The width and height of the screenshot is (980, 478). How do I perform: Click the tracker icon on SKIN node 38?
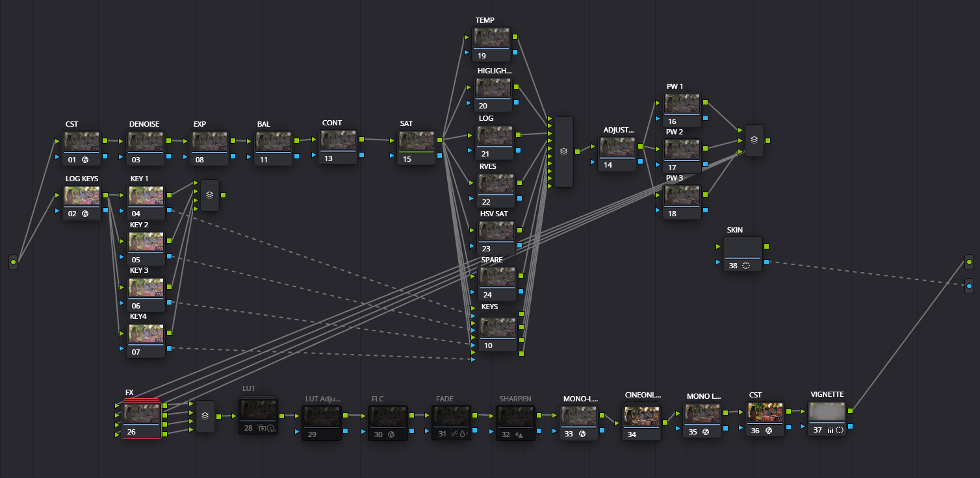(x=745, y=266)
